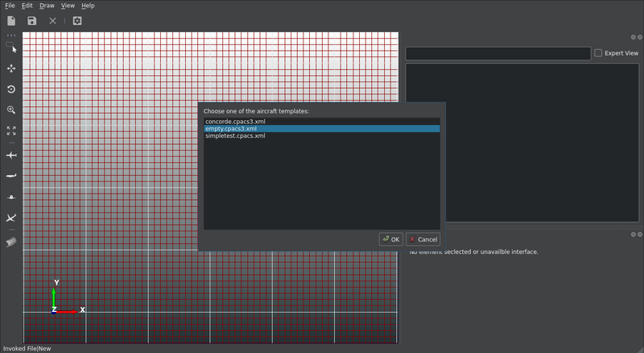Switch to aircraft side view icon
The height and width of the screenshot is (353, 644).
tap(11, 176)
